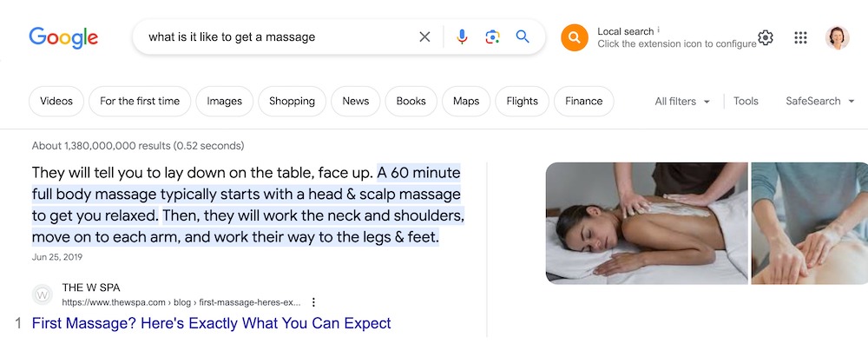868x344 pixels.
Task: Filter results by For the first time
Action: click(140, 102)
